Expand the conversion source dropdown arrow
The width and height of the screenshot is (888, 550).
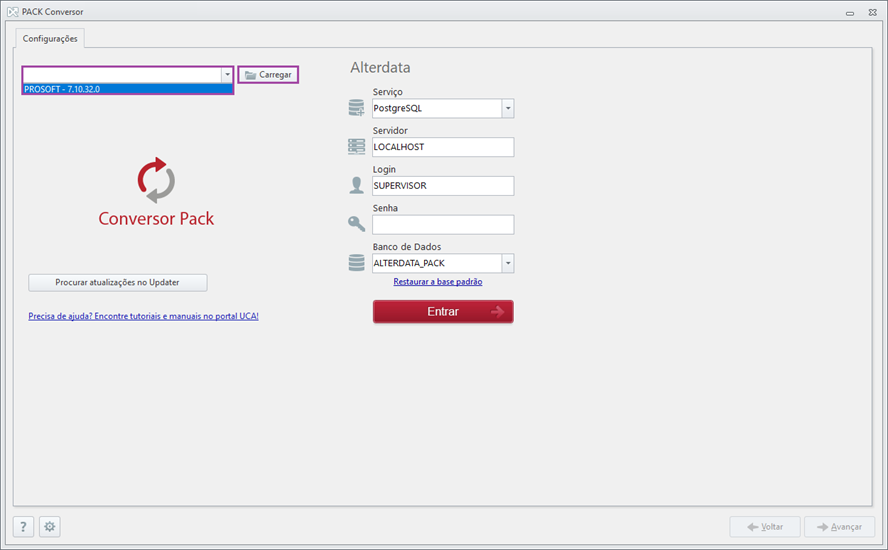tap(227, 74)
